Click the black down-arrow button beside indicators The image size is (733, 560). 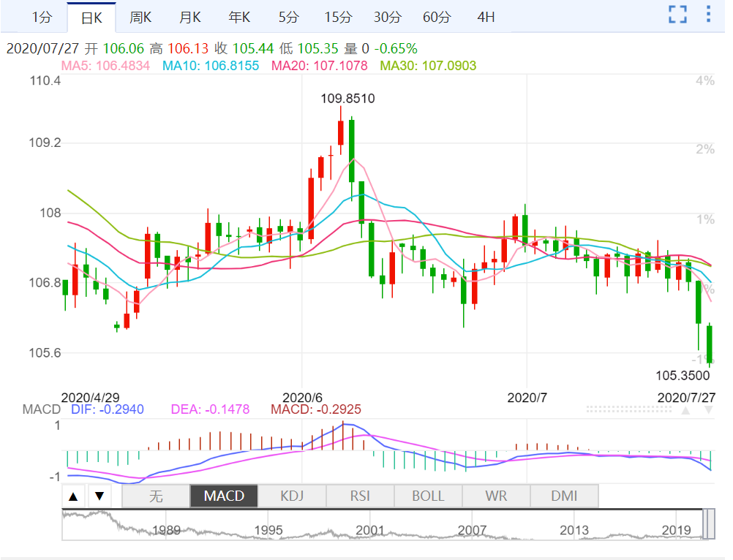pos(99,496)
